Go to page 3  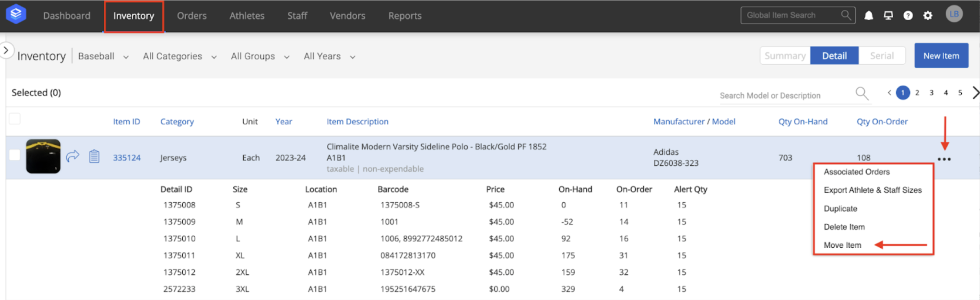coord(931,93)
